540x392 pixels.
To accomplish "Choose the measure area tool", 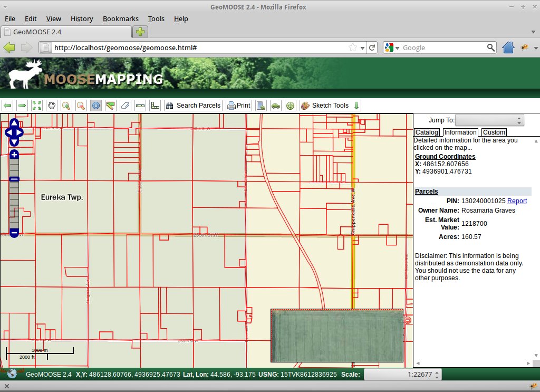I will (155, 106).
